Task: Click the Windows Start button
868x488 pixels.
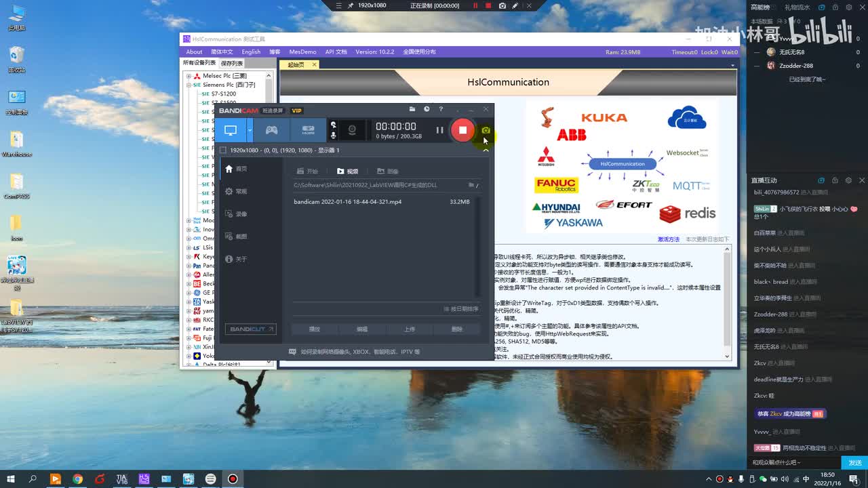Action: (11, 479)
